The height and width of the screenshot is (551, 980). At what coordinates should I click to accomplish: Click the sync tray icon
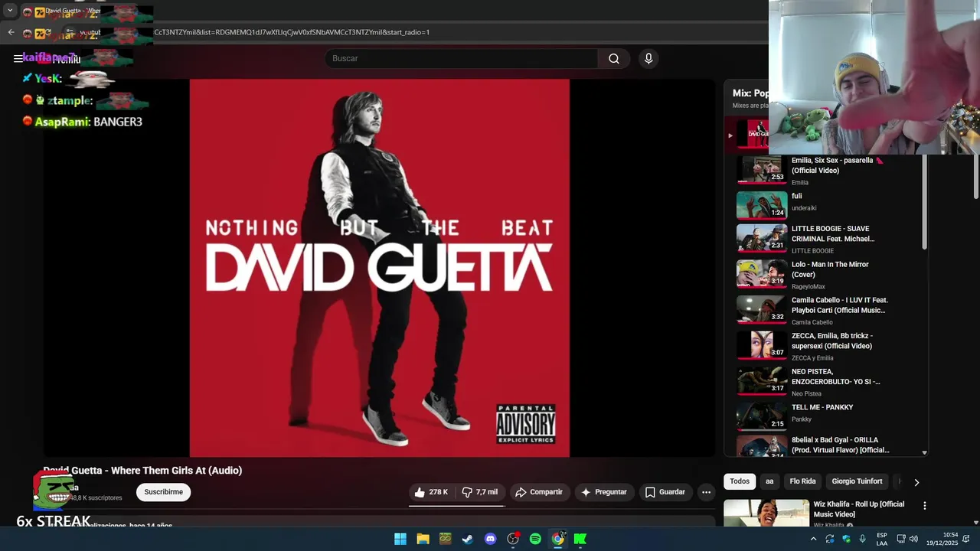[829, 539]
